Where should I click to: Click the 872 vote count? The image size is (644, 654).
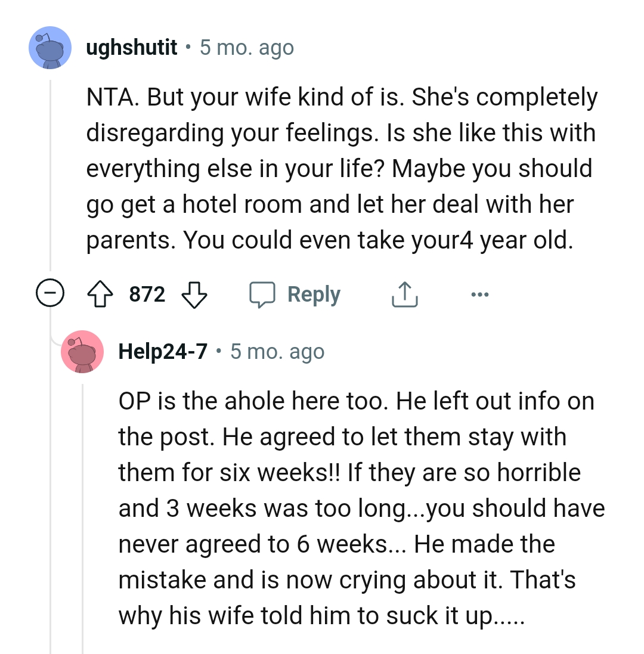[x=146, y=293]
